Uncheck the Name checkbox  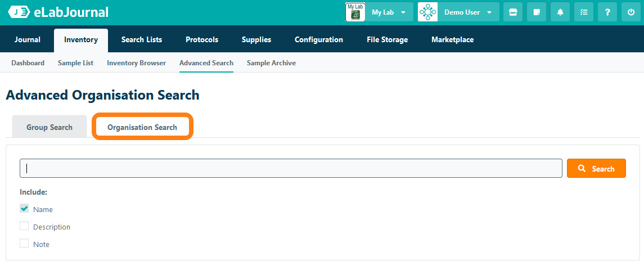pyautogui.click(x=24, y=209)
